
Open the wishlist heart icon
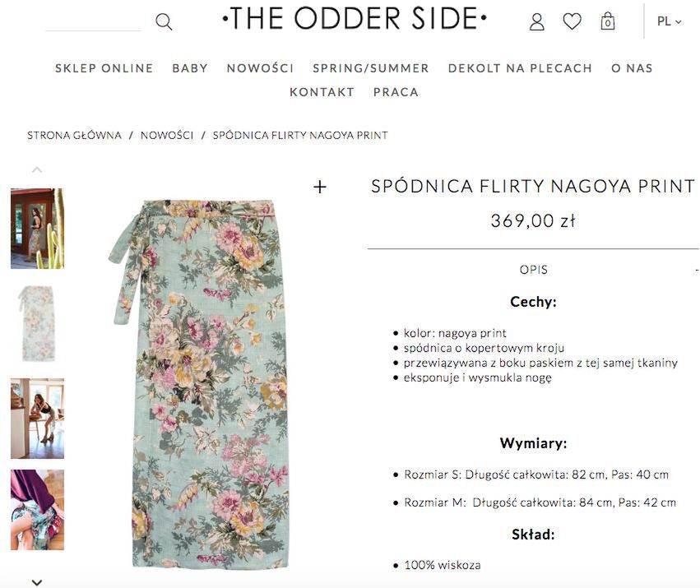(x=572, y=22)
